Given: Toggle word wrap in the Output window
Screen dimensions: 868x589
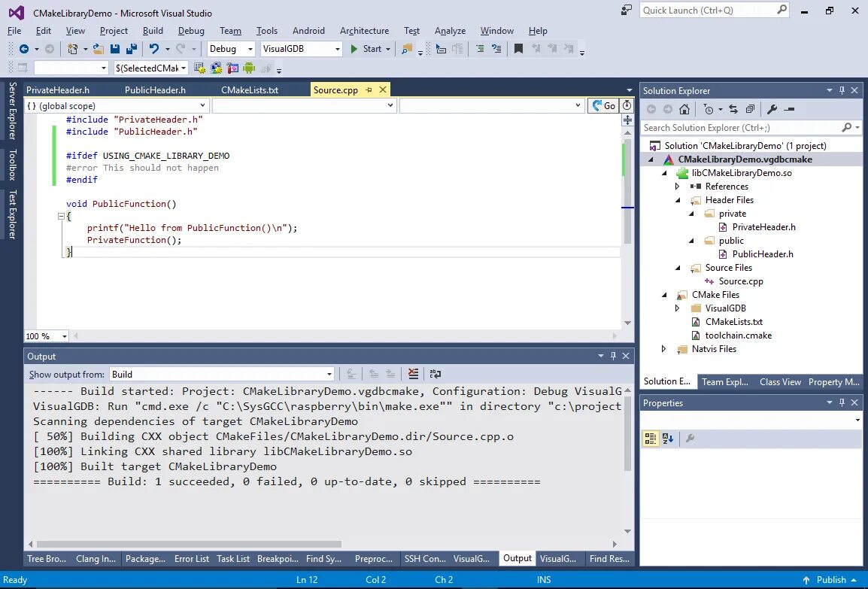Looking at the screenshot, I should pos(435,374).
